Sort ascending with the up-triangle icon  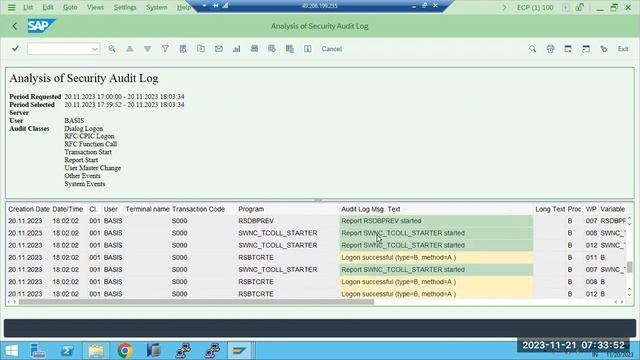click(130, 49)
